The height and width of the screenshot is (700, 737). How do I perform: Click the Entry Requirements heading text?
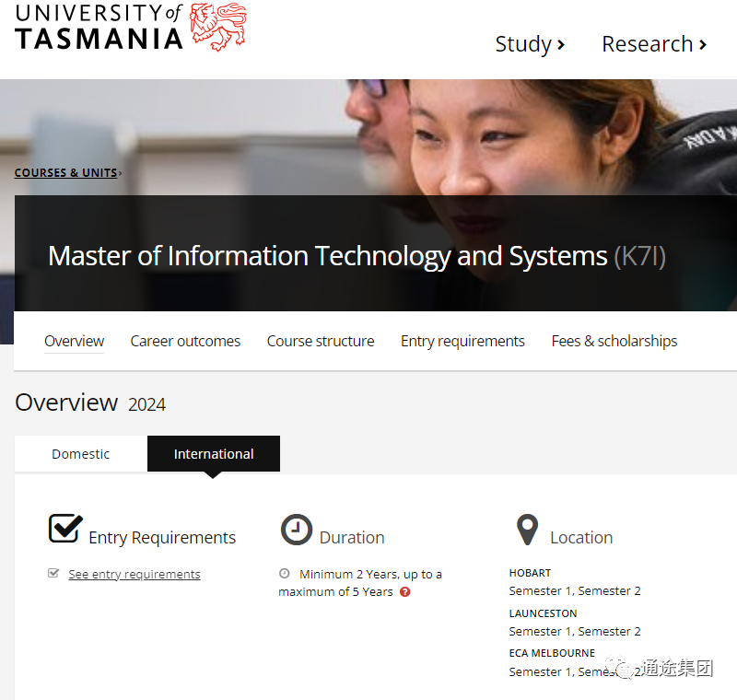click(162, 538)
